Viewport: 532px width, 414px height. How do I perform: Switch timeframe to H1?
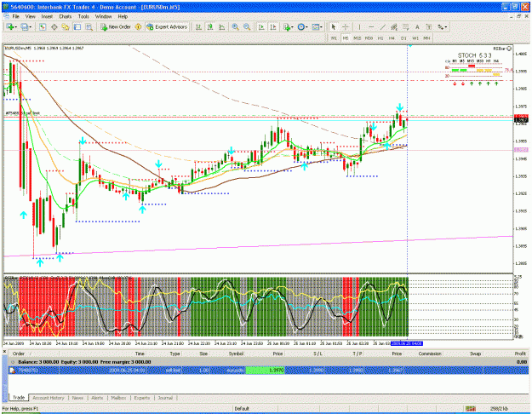click(380, 38)
